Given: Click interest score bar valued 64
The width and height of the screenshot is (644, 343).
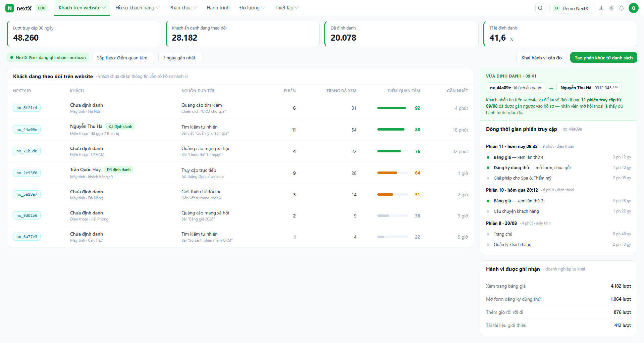Looking at the screenshot, I should (x=392, y=173).
